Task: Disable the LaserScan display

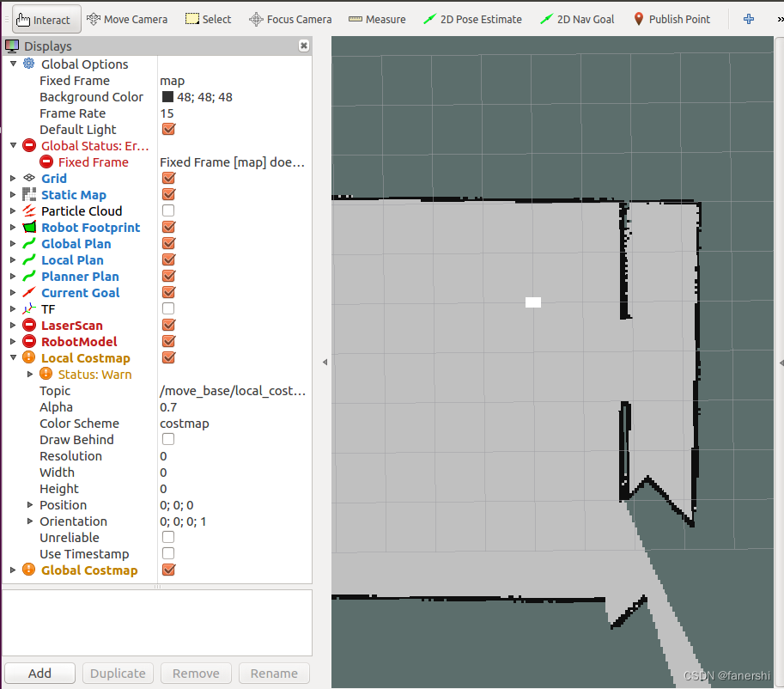Action: click(168, 325)
